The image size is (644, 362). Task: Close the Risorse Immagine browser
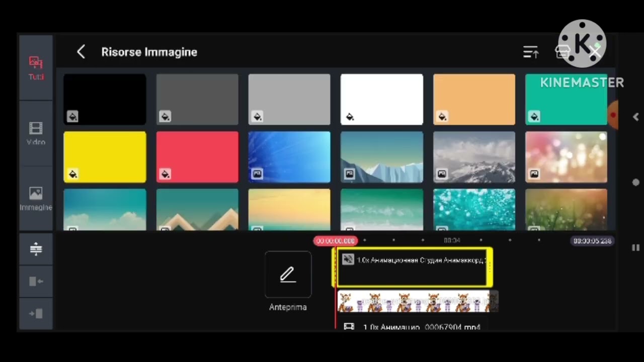coord(596,52)
